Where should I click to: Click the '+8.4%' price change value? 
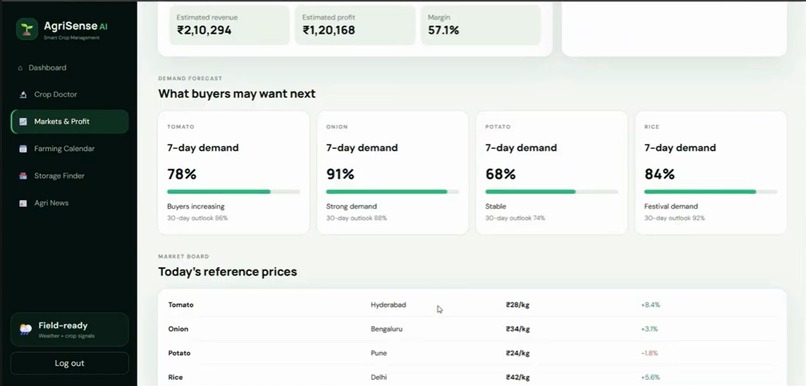pos(650,305)
